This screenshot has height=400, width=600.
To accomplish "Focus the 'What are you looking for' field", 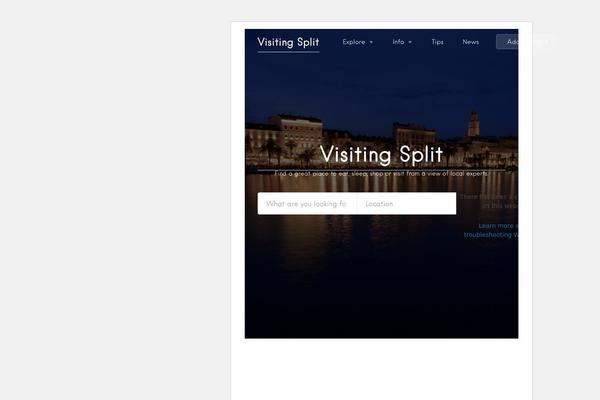I will (307, 204).
